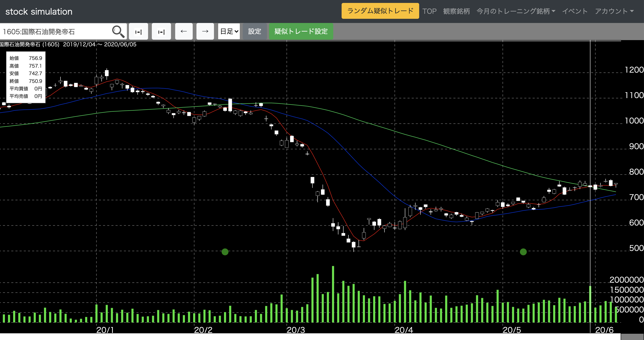This screenshot has width=644, height=340.
Task: Click the magnifying glass search icon
Action: (x=118, y=32)
